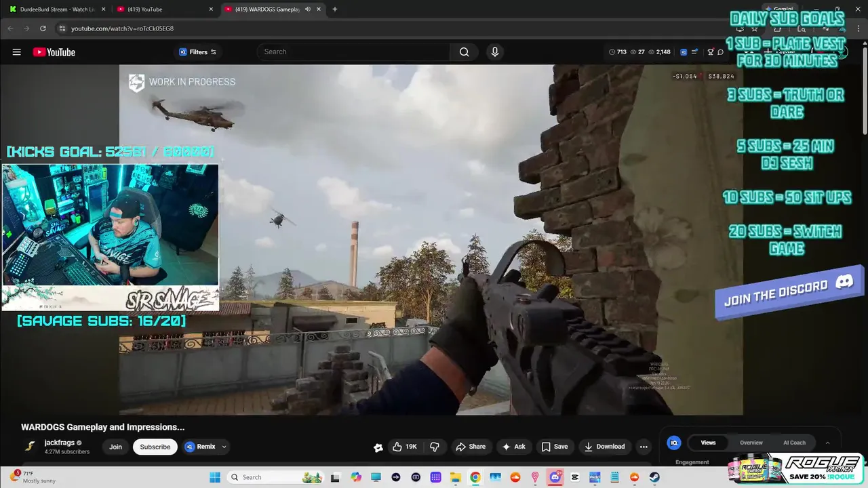Start voice search with the microphone icon
Viewport: 868px width, 488px height.
(x=494, y=52)
